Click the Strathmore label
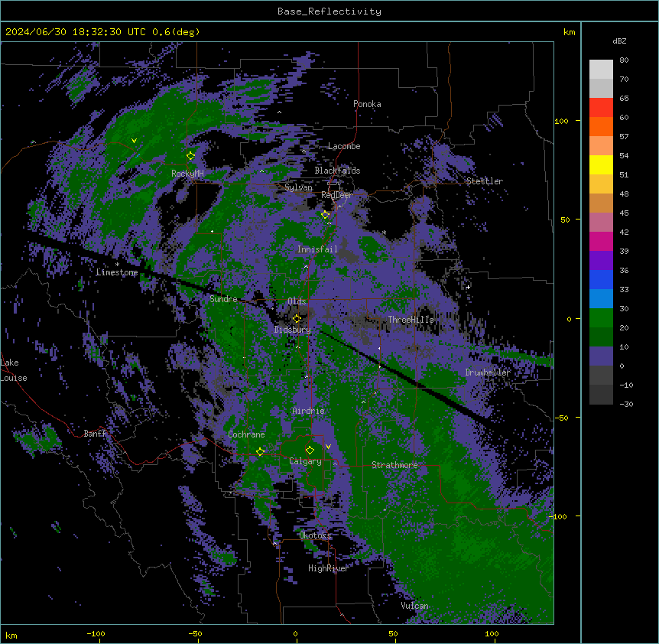This screenshot has height=644, width=659. point(394,465)
